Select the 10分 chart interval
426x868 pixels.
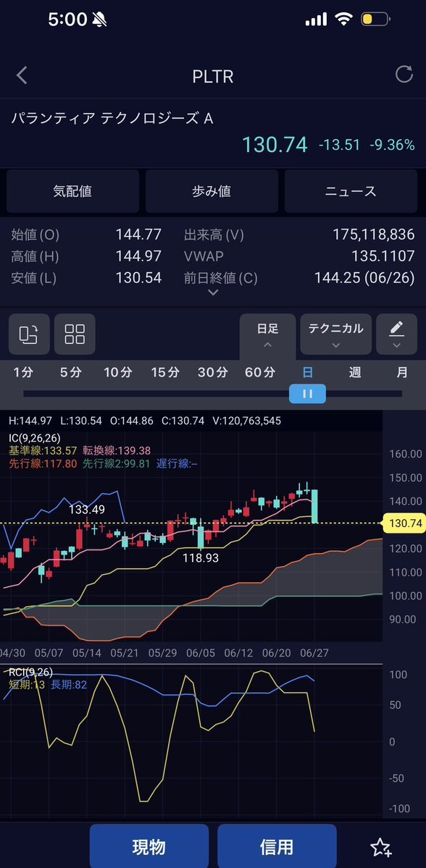(x=118, y=373)
